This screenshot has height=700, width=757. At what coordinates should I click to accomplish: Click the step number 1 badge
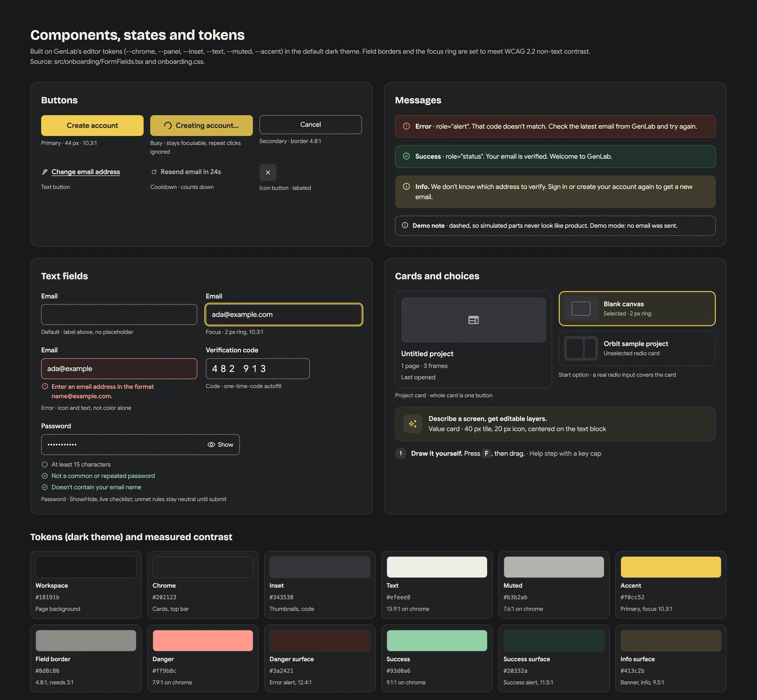click(x=401, y=454)
